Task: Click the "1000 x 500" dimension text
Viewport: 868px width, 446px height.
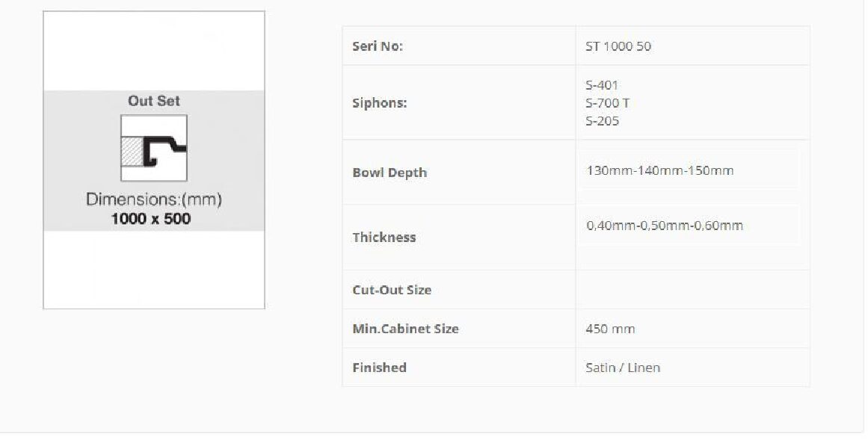Action: pyautogui.click(x=151, y=219)
